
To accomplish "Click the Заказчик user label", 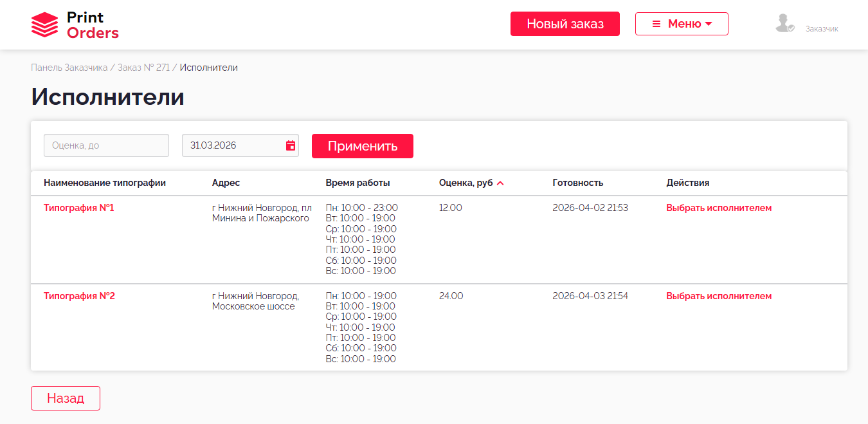I will [822, 29].
